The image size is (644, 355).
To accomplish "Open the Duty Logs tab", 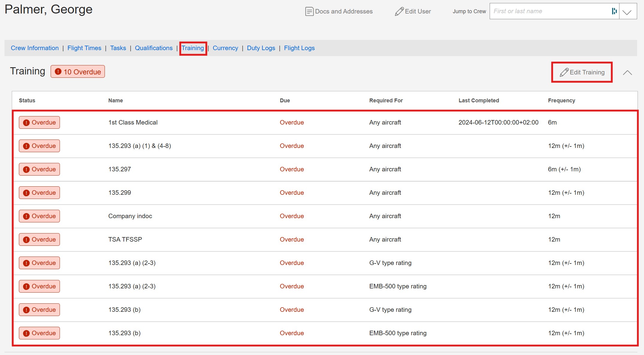I will [261, 48].
